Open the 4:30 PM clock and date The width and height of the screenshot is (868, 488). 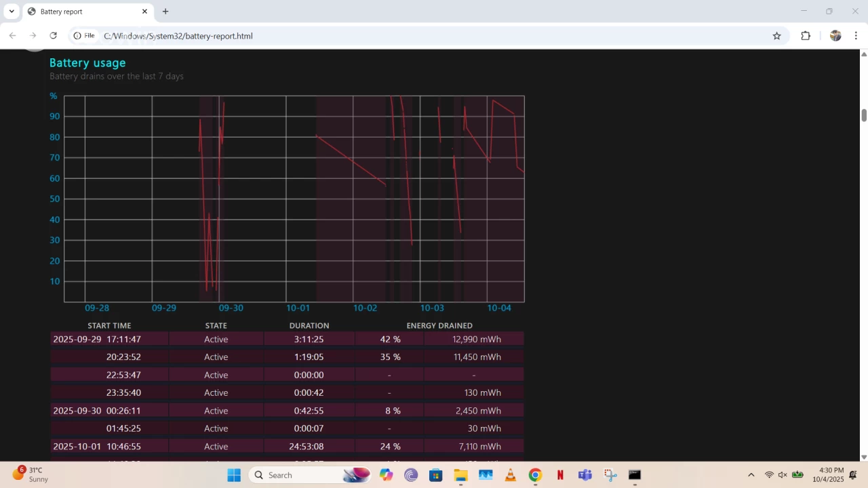[x=831, y=474]
